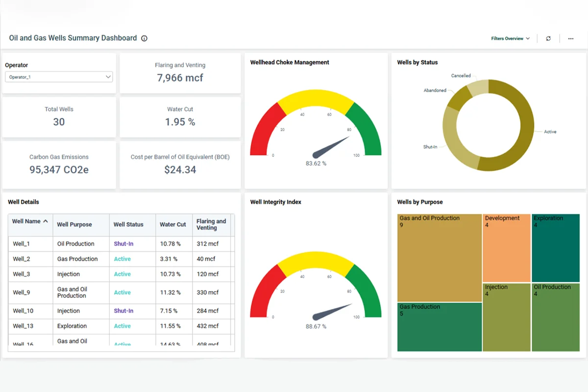The height and width of the screenshot is (392, 588).
Task: Select the Total Wells KPI card
Action: coord(59,117)
